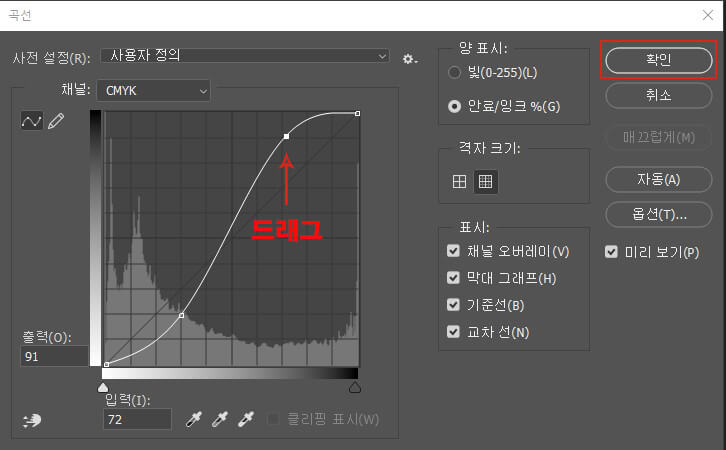Screen dimensions: 726x450
Task: Click the white input slider triangle
Action: click(x=103, y=387)
